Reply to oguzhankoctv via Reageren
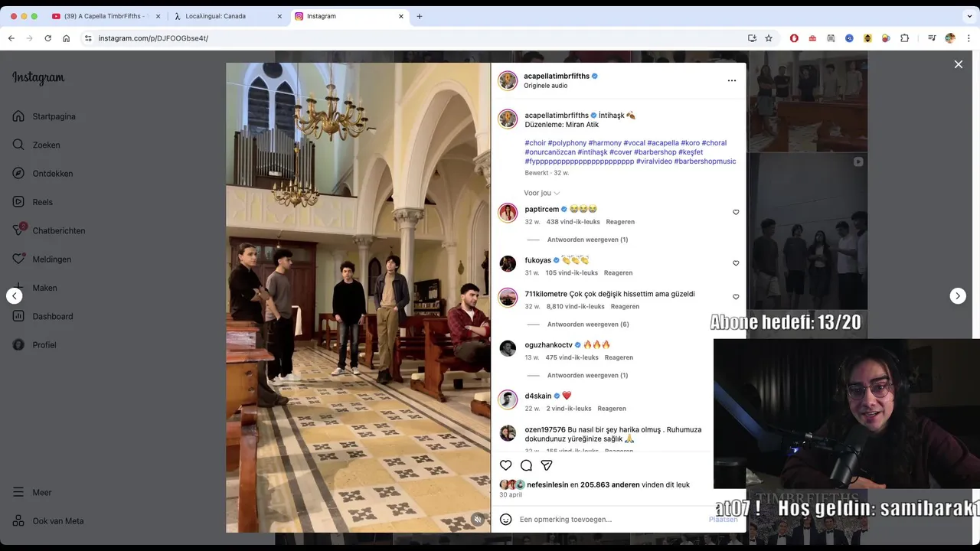 coord(619,357)
